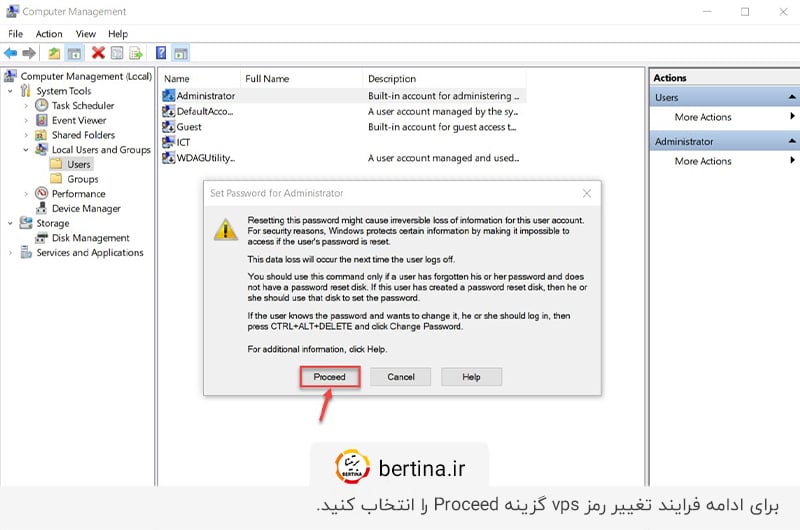Expand the Event Viewer node

pos(26,120)
